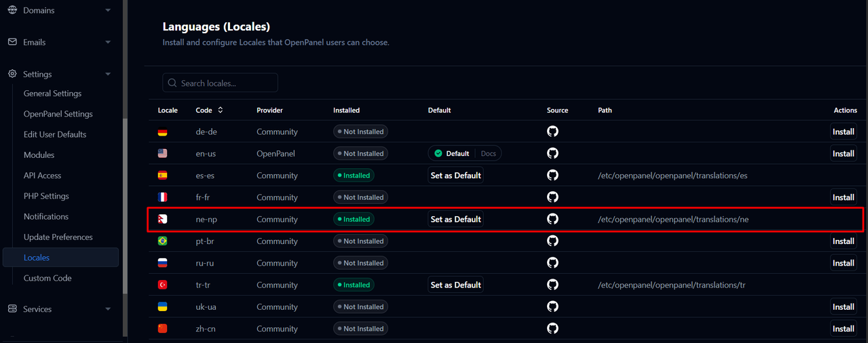This screenshot has width=868, height=343.
Task: Install the de-de locale
Action: click(x=843, y=132)
